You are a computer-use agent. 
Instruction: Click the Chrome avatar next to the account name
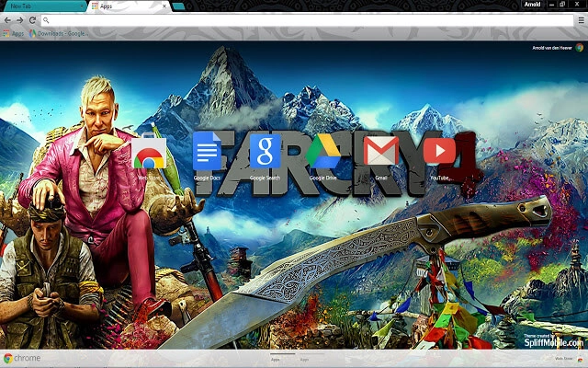coord(580,48)
